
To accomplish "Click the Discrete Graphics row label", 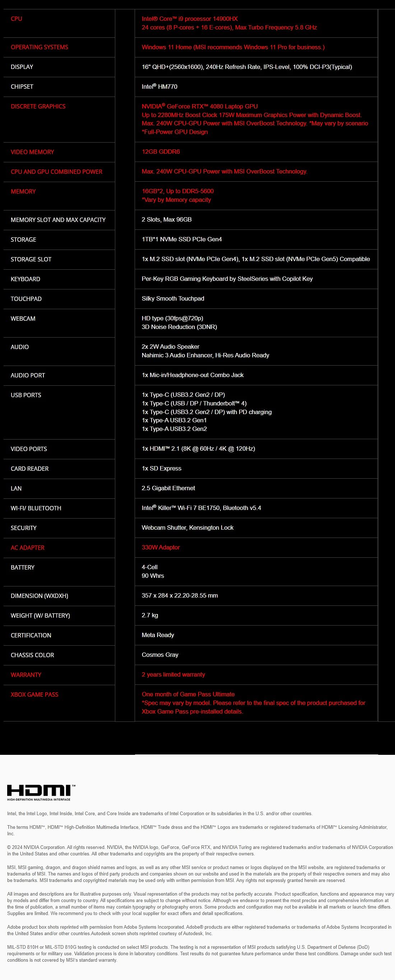I will pos(38,107).
